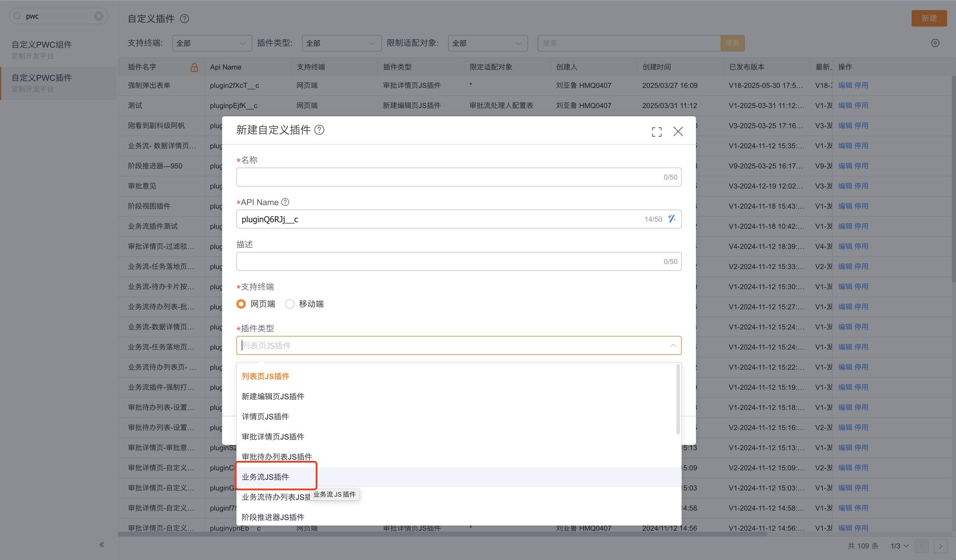Collapse the left sidebar with double-chevron icon
This screenshot has width=956, height=560.
(102, 544)
